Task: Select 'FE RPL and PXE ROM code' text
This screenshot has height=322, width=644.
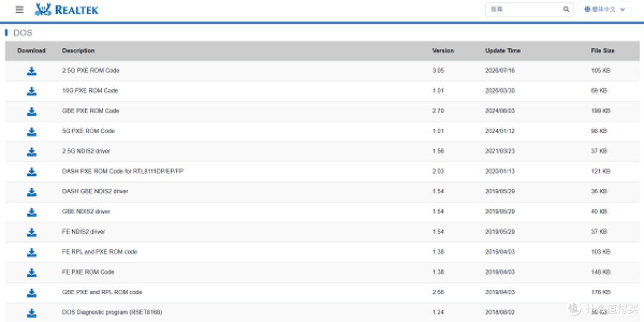Action: [100, 252]
